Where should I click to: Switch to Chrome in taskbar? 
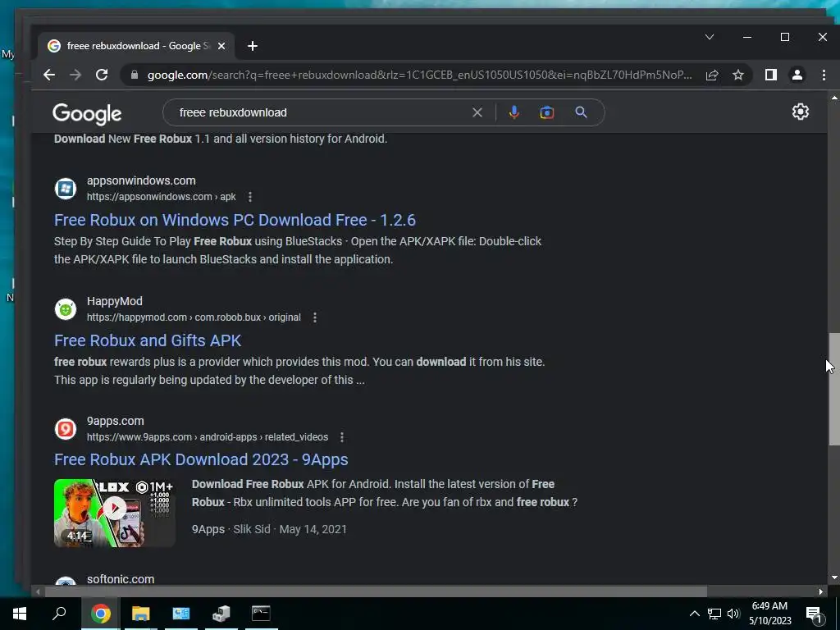tap(100, 614)
